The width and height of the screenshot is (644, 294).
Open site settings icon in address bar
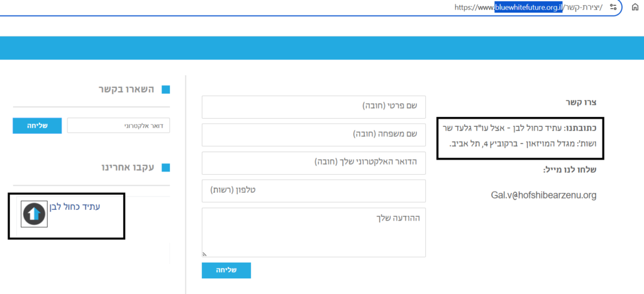(x=613, y=7)
